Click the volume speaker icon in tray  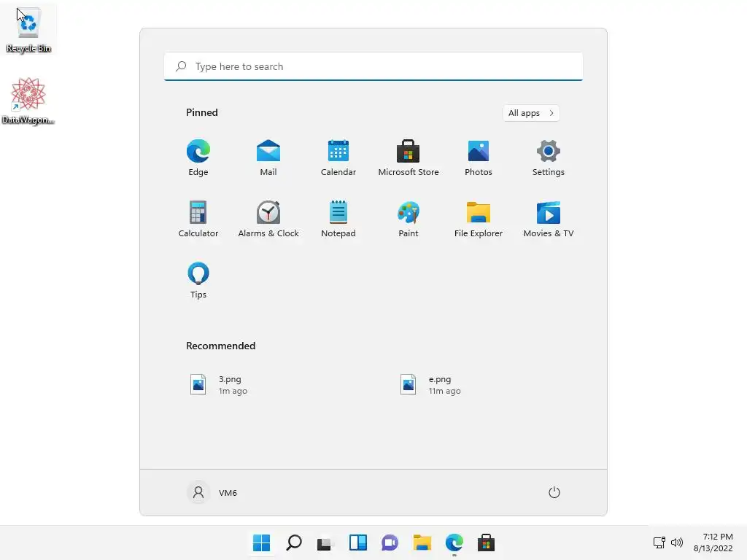click(676, 542)
